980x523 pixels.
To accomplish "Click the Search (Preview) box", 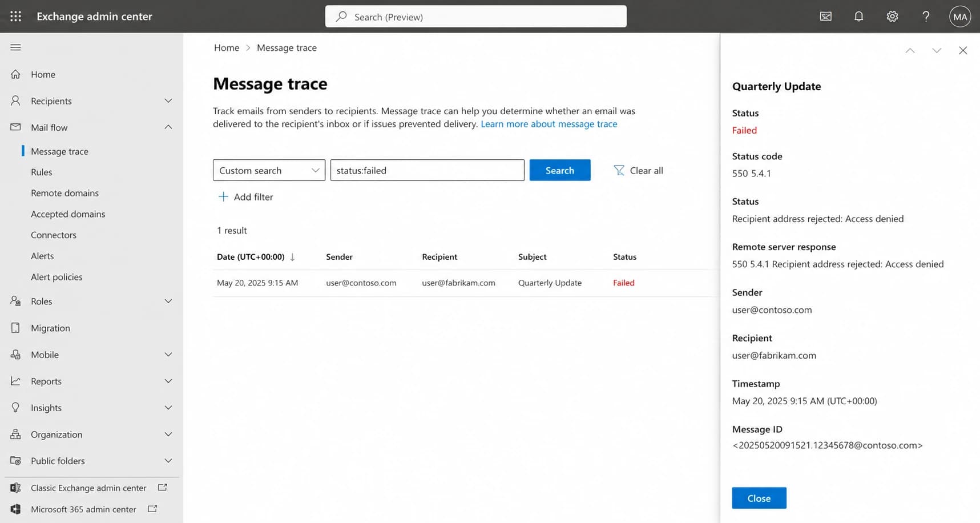I will [x=476, y=17].
